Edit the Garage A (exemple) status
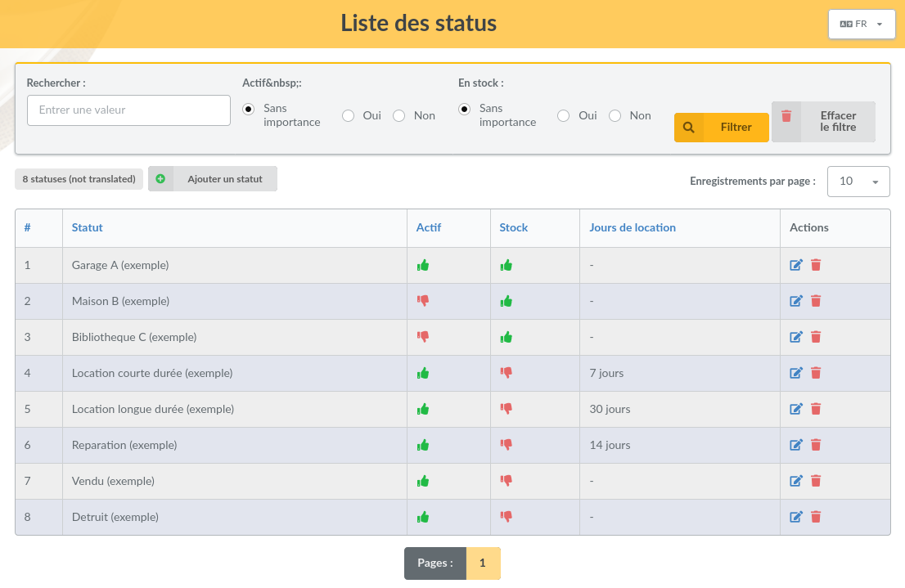The height and width of the screenshot is (588, 905). click(796, 265)
